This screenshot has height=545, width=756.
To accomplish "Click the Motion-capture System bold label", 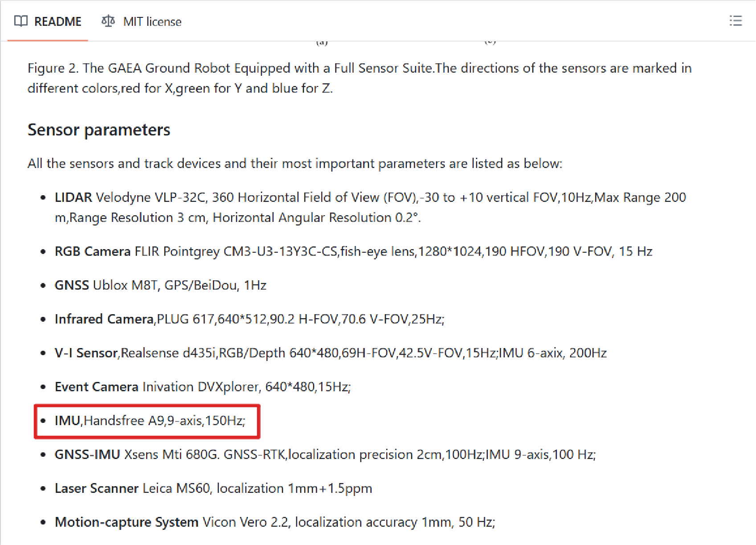I will coord(127,522).
